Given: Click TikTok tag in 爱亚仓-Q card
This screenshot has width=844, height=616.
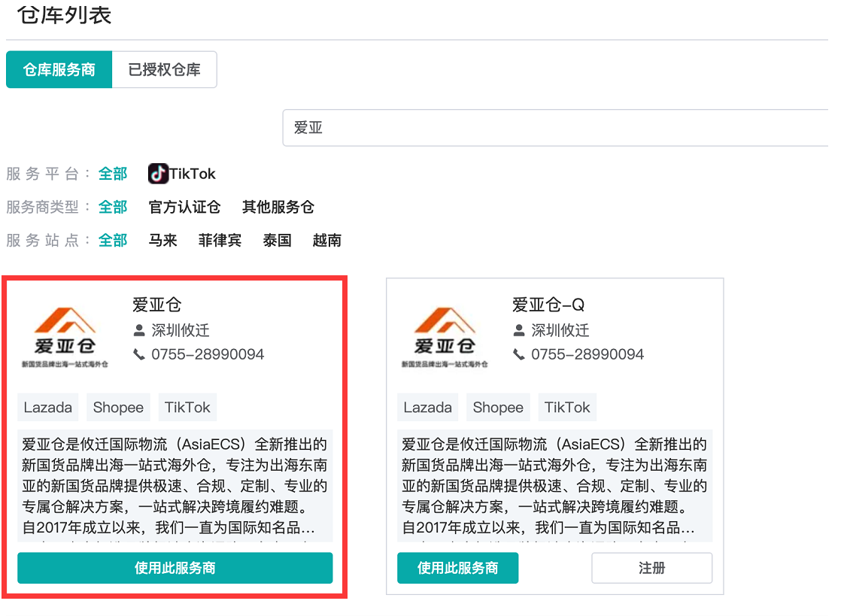Looking at the screenshot, I should point(567,407).
